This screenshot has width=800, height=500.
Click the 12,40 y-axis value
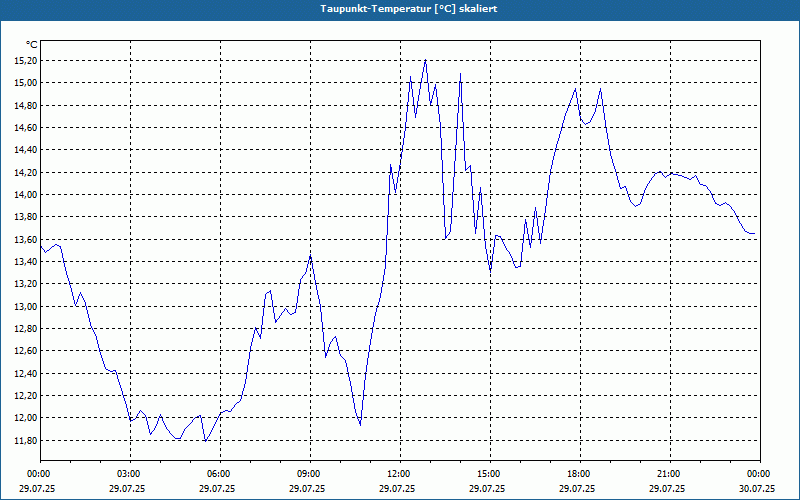26,373
